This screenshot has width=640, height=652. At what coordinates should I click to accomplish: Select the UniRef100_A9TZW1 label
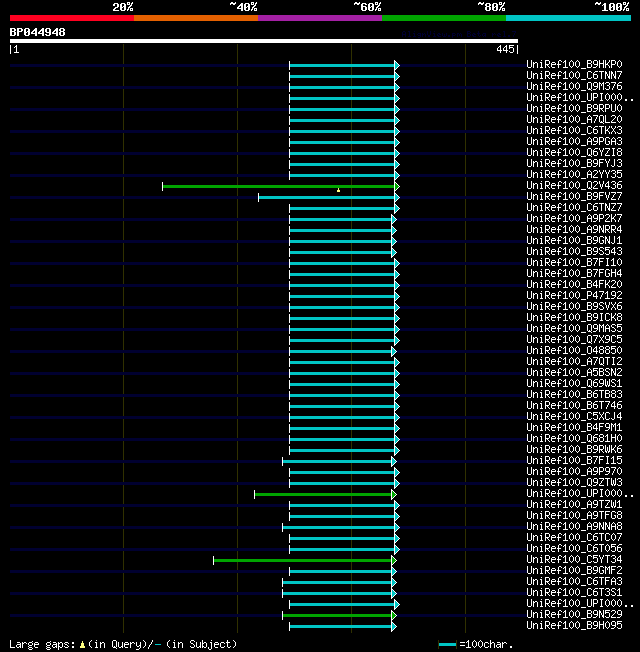574,504
